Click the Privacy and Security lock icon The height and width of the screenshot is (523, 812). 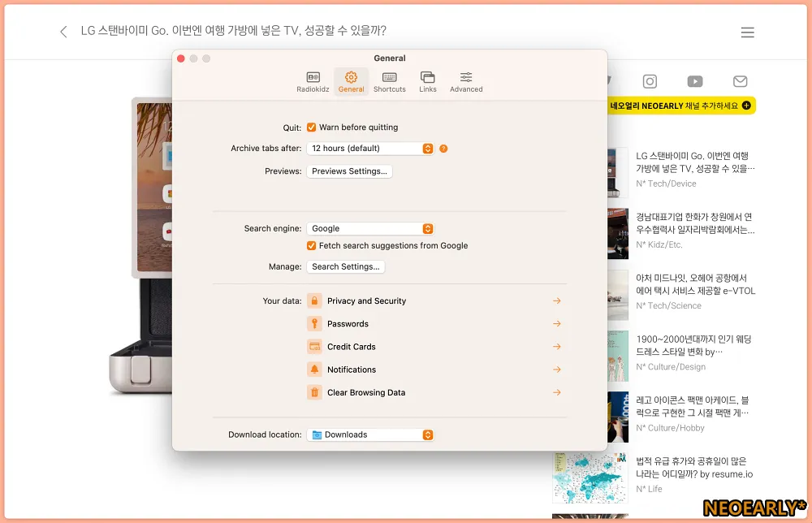(x=314, y=300)
